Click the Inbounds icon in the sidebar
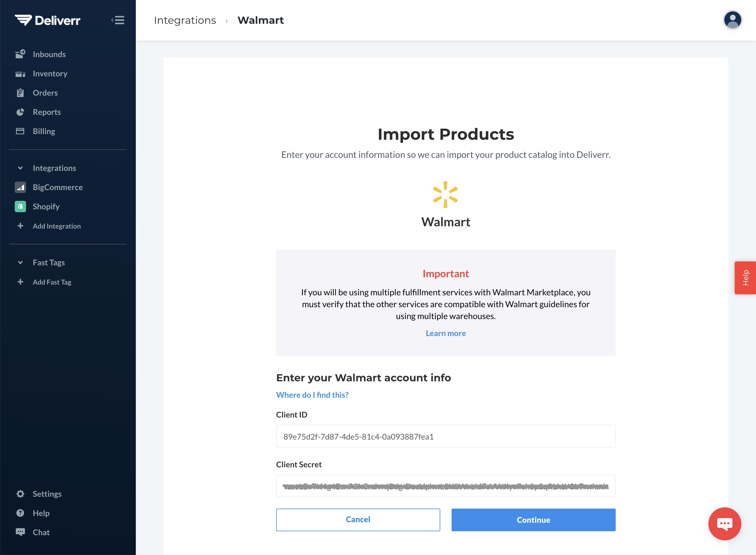The image size is (756, 555). (20, 54)
